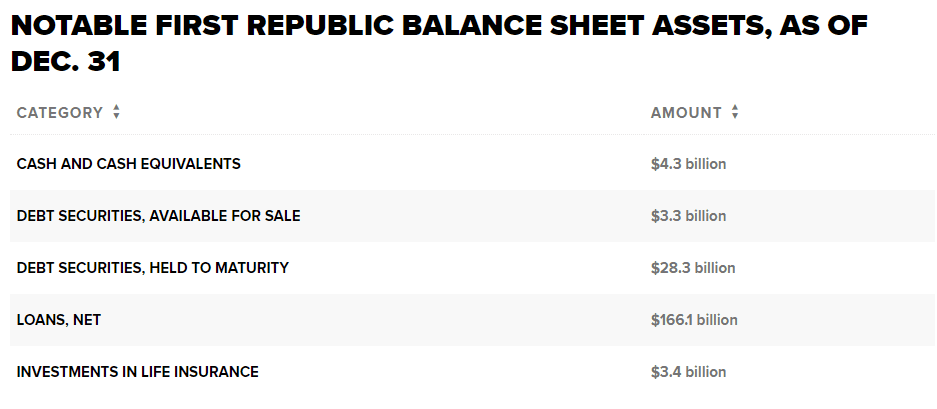The image size is (937, 409).
Task: Click the $166.1 billion amount value
Action: [x=694, y=320]
